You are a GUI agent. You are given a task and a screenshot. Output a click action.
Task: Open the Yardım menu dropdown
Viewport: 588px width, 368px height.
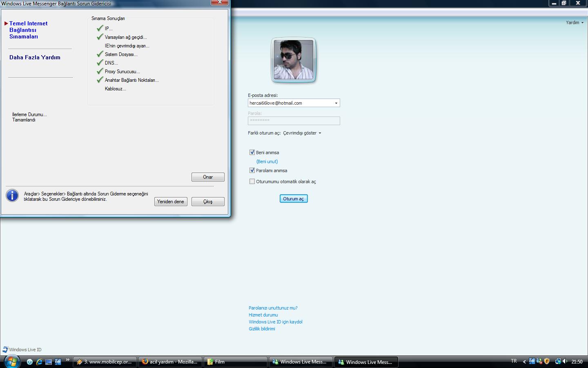(x=575, y=22)
